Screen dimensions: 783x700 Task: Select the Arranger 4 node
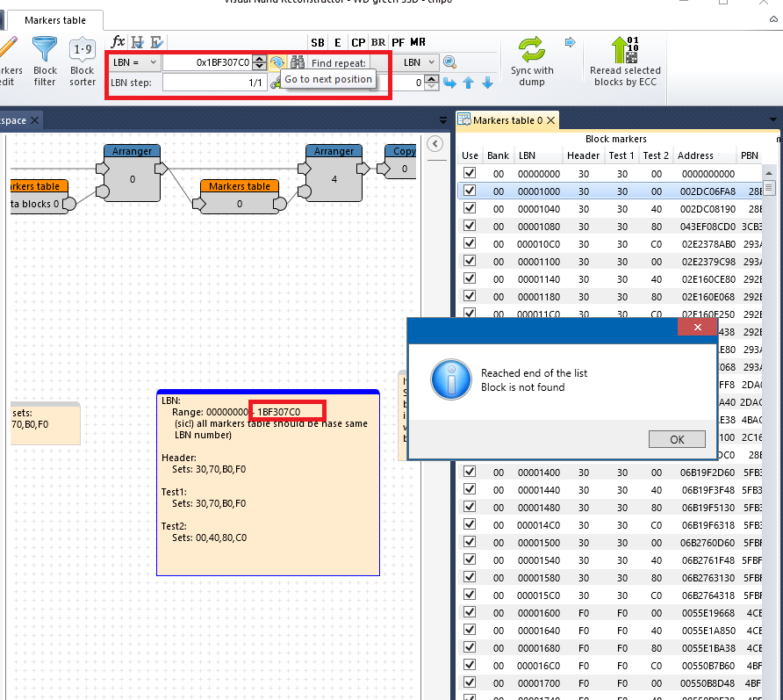[x=334, y=173]
